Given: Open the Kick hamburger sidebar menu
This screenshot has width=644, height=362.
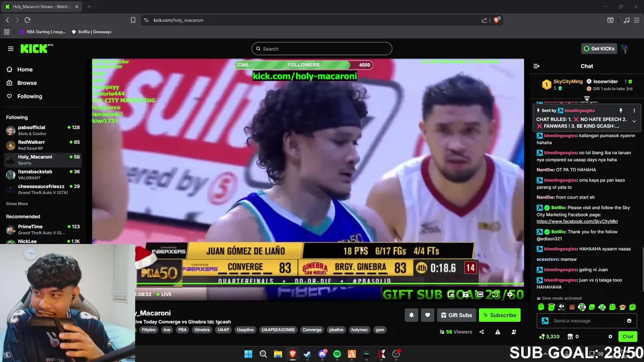Looking at the screenshot, I should point(11,49).
